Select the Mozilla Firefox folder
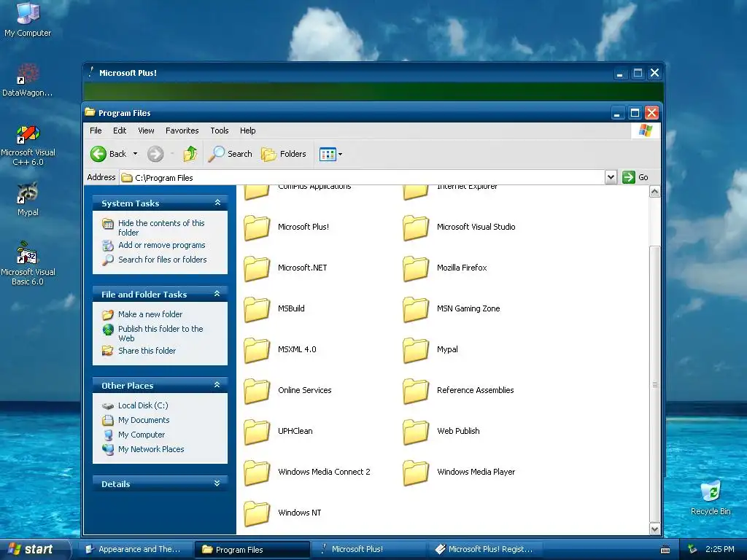747x560 pixels. (x=445, y=268)
